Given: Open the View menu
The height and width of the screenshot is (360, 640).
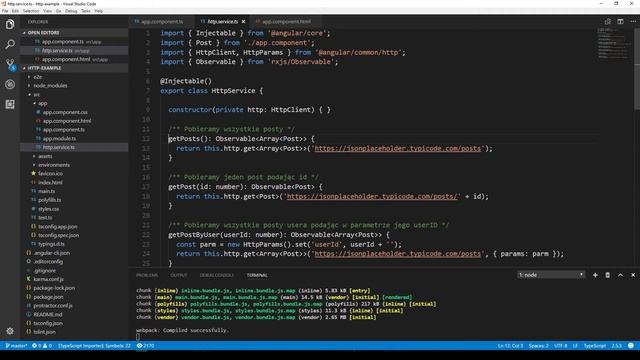Looking at the screenshot, I should (x=47, y=11).
